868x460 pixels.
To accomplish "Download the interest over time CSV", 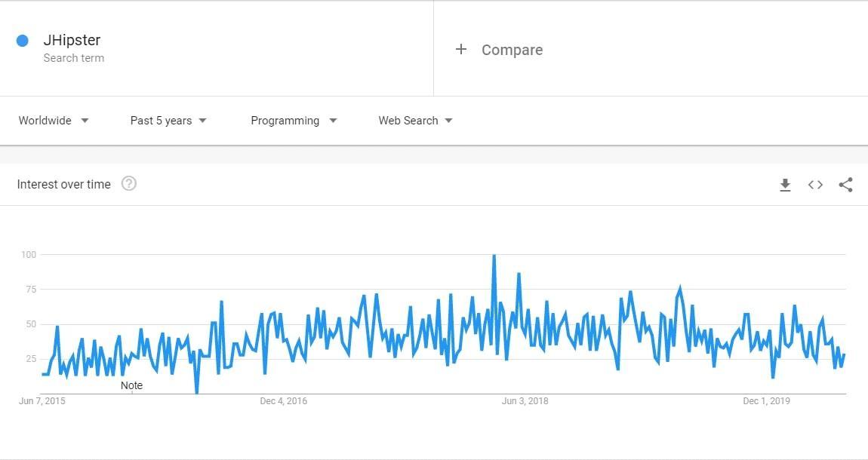I will [x=785, y=185].
